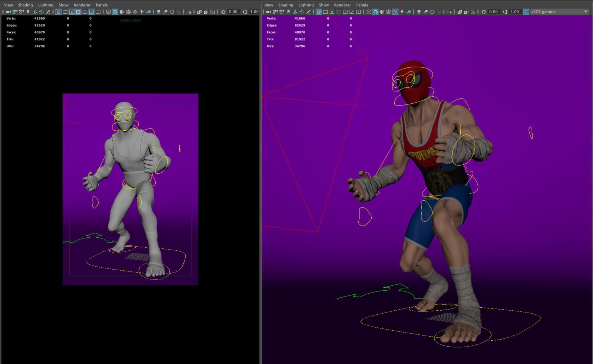593x364 pixels.
Task: Toggle Lock Camera icon in left panel
Action: 14,12
